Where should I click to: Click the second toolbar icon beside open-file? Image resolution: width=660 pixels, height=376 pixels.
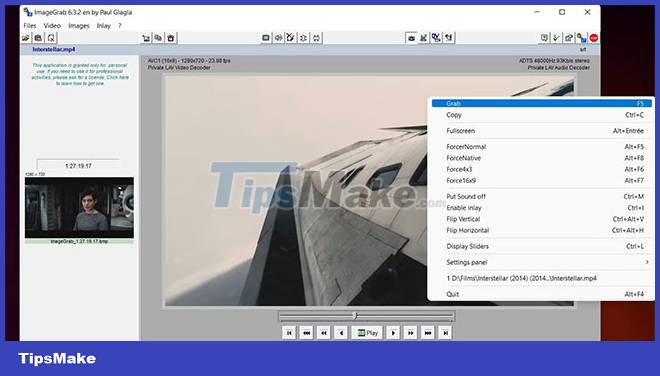[x=38, y=38]
